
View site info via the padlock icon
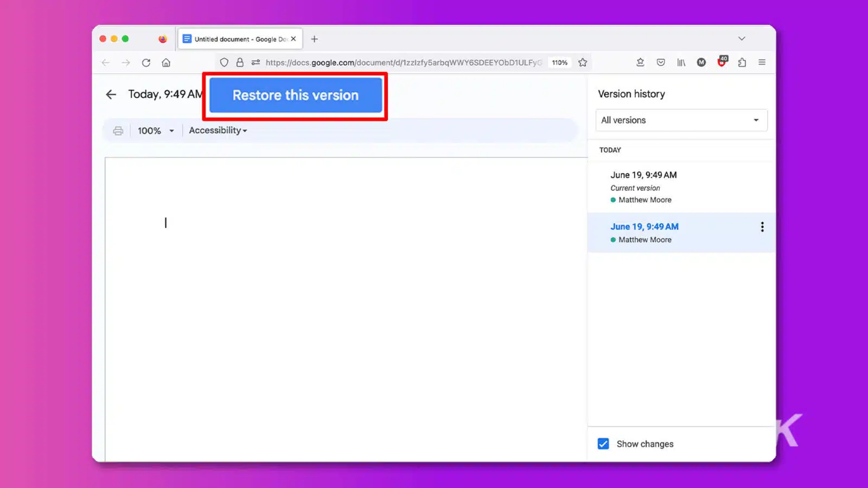point(240,62)
